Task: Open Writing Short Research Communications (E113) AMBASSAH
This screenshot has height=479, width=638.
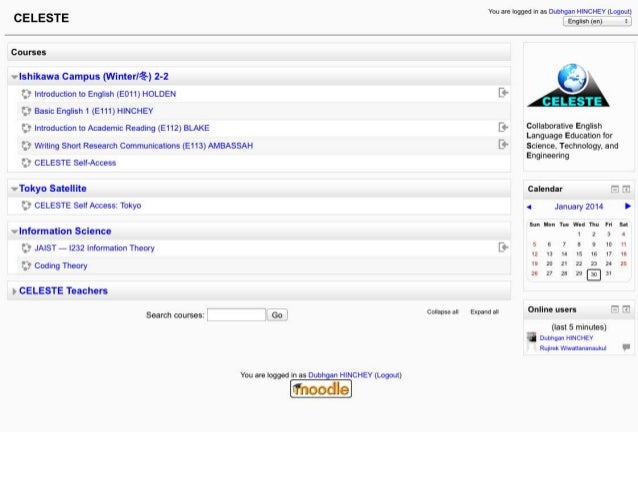Action: point(144,146)
